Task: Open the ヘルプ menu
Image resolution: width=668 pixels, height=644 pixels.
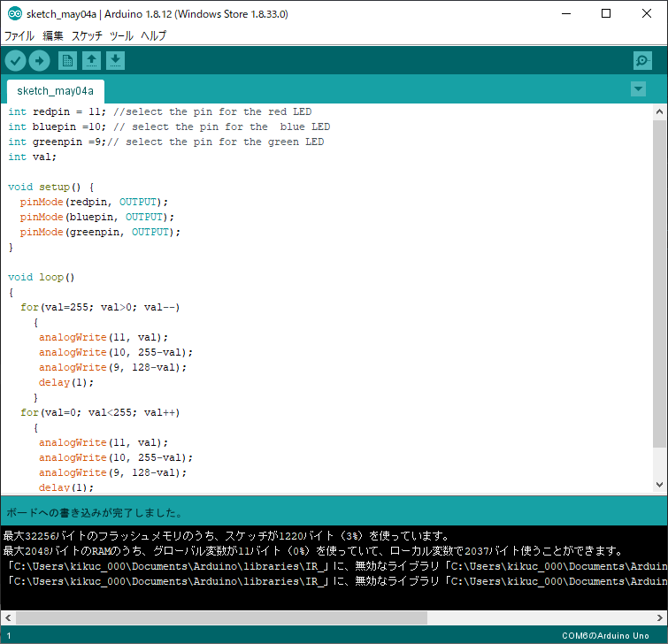Action: pos(153,36)
